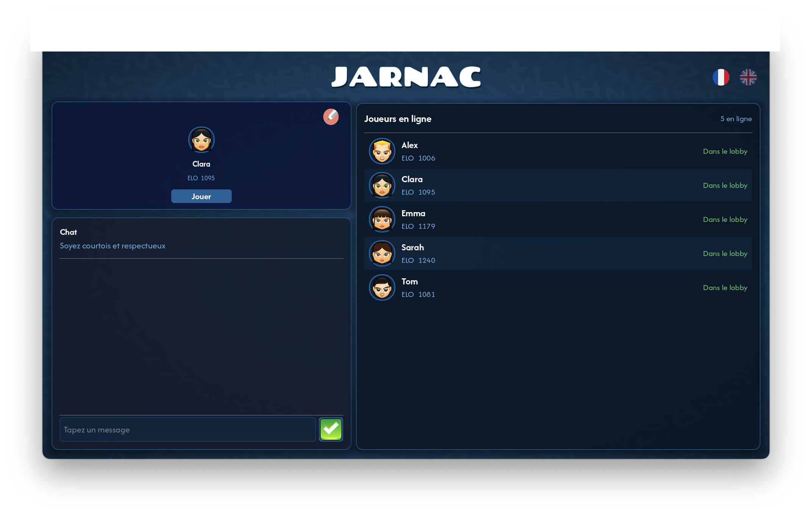Click the pencil edit profile icon
This screenshot has width=812, height=515.
coord(331,117)
